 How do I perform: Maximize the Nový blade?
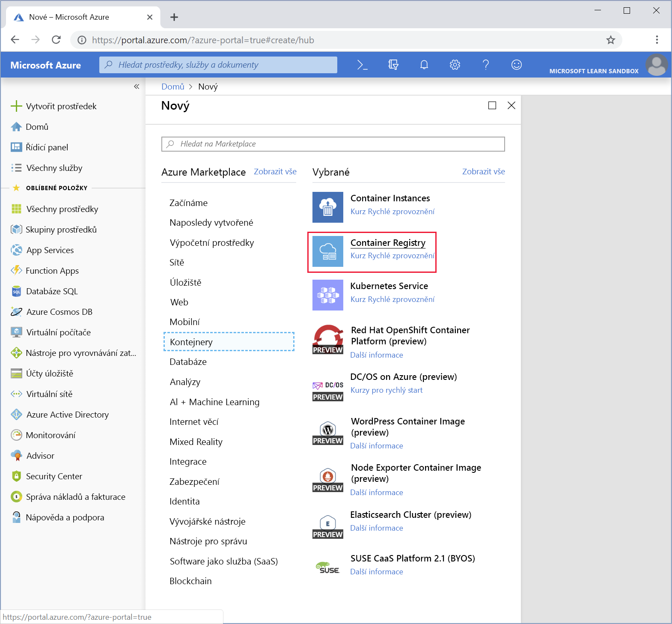click(x=492, y=105)
